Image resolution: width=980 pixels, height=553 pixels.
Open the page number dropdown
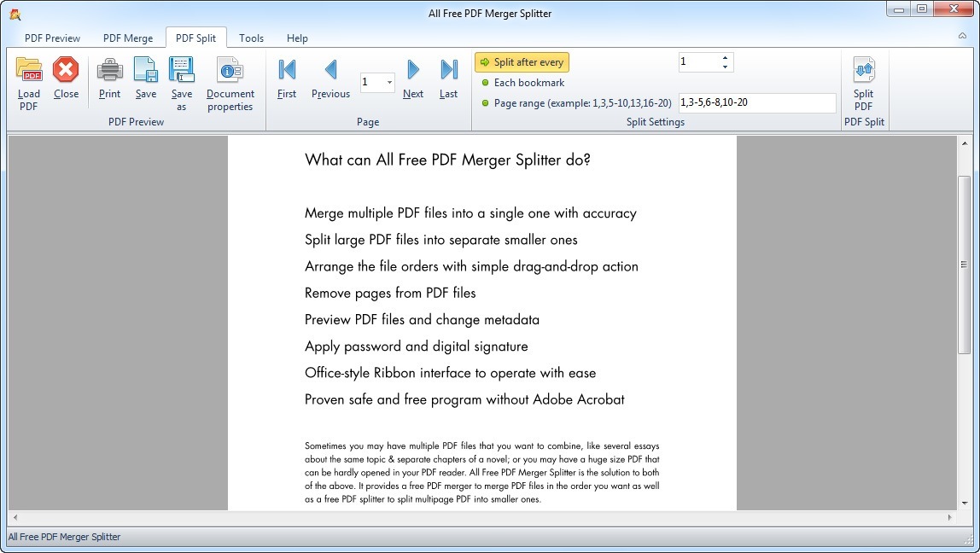point(388,82)
